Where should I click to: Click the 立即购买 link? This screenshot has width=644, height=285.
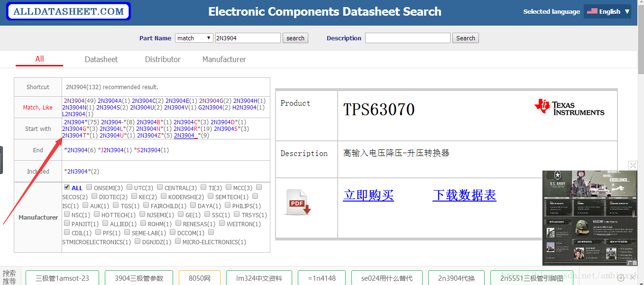tap(368, 195)
